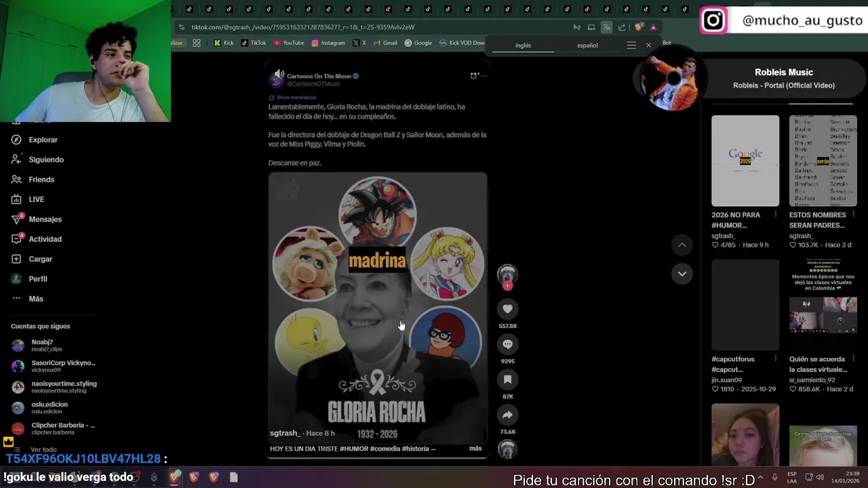This screenshot has width=868, height=488.
Task: Open the Actividad notifications
Action: 36,239
